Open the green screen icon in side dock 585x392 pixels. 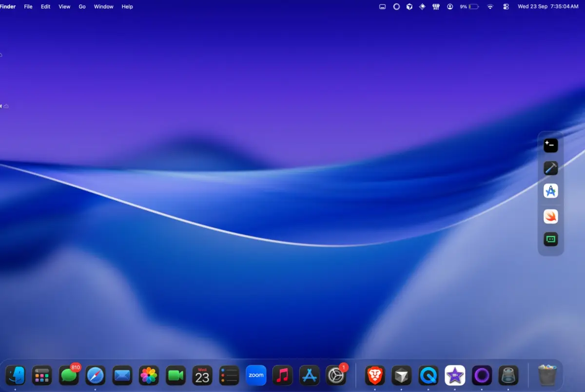tap(551, 239)
